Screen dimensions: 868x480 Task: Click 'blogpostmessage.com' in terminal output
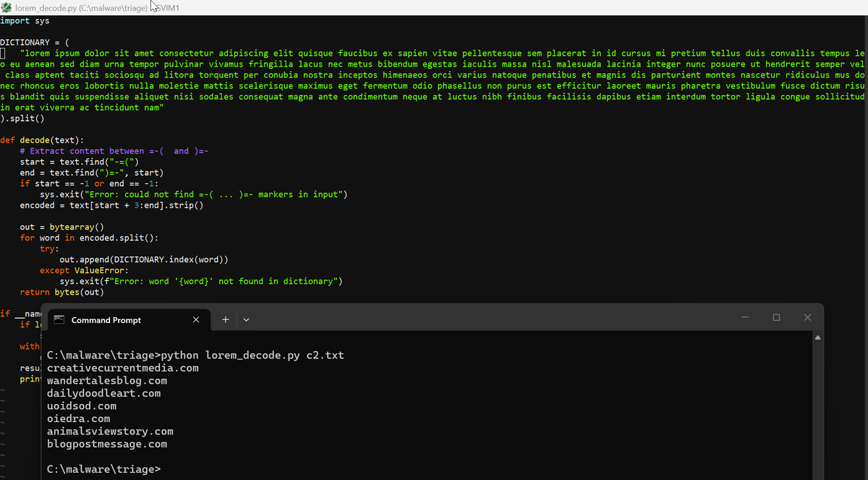click(x=107, y=444)
